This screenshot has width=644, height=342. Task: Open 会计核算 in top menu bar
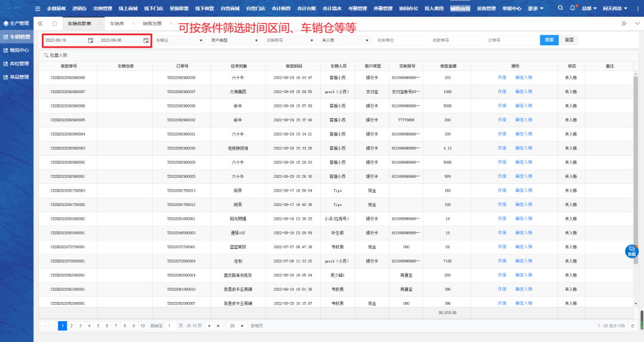(281, 8)
